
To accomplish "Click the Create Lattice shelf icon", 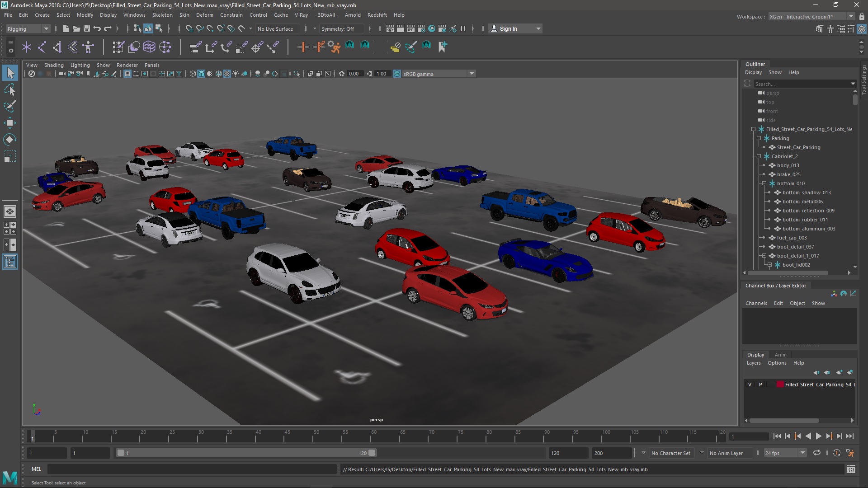I will click(149, 47).
